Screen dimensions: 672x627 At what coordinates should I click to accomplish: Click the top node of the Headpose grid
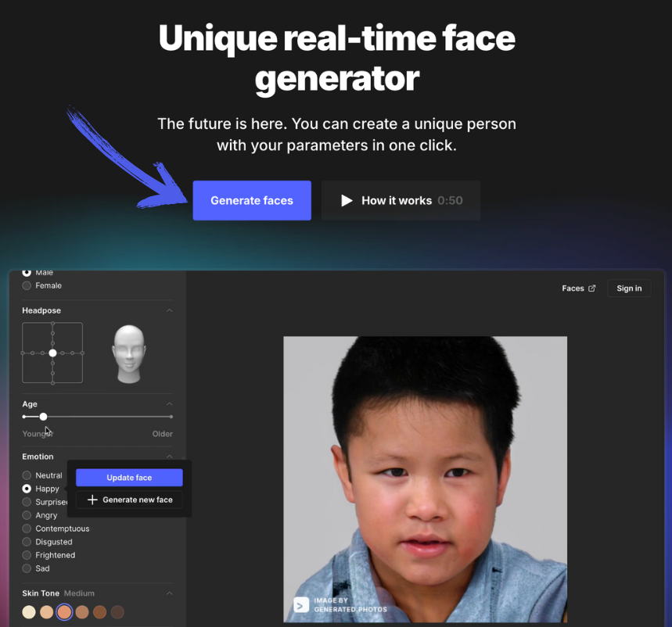pos(52,324)
